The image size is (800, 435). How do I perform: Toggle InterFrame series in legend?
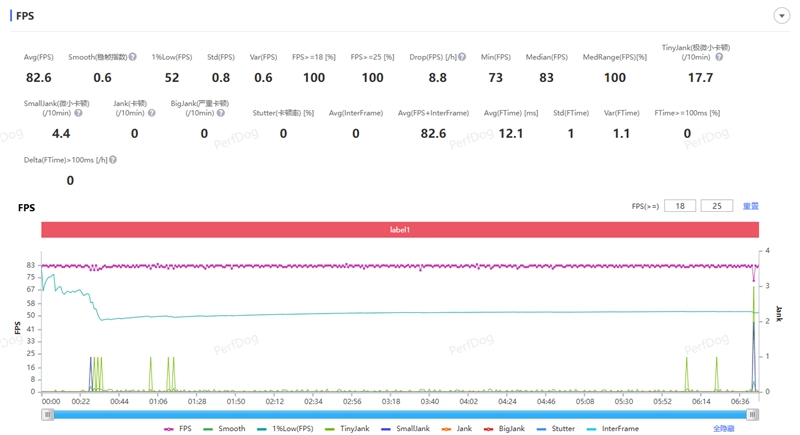pos(612,428)
